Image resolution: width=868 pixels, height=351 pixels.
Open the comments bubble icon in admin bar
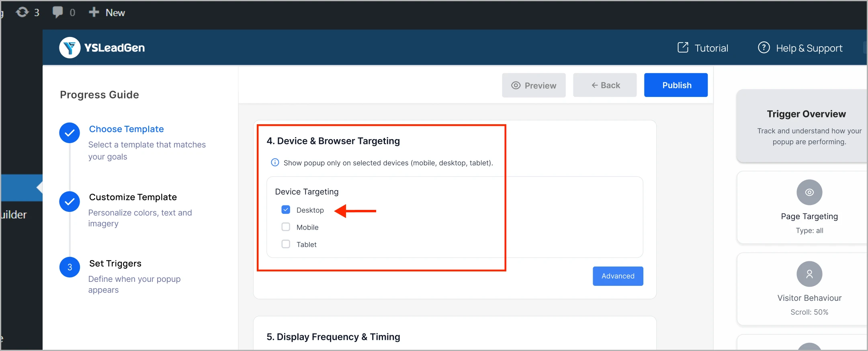click(x=58, y=12)
